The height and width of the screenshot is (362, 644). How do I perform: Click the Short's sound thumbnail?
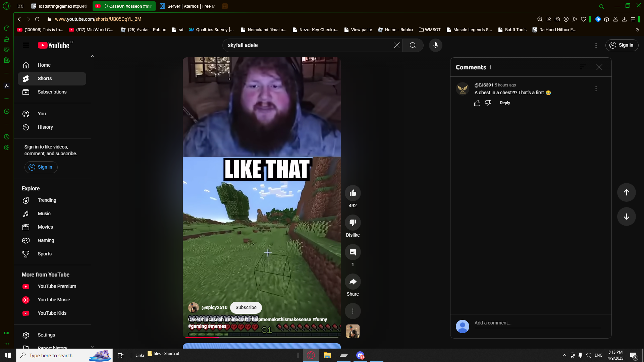(353, 331)
